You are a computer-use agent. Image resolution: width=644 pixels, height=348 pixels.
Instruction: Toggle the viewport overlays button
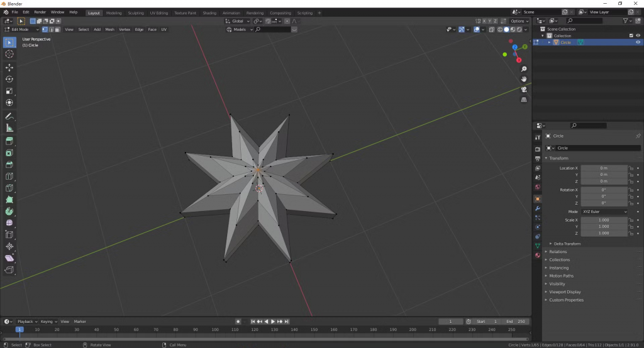coord(477,30)
